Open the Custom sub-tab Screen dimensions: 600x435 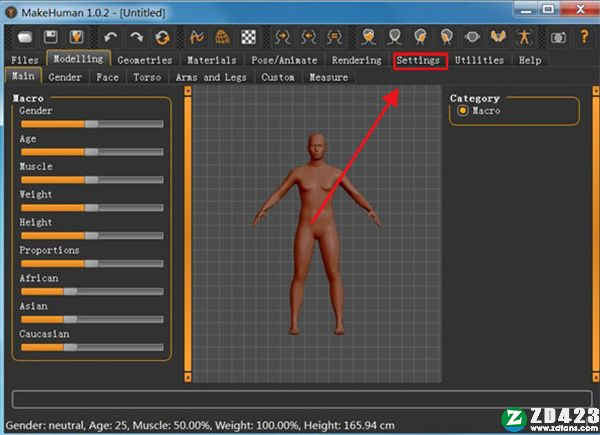coord(278,77)
